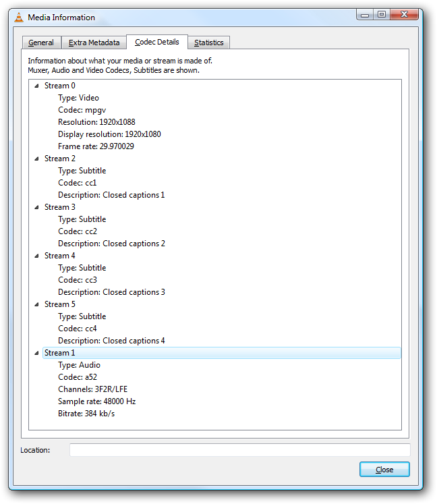Viewport: 437px width, 504px height.
Task: Open the Extra Metadata tab
Action: click(94, 43)
